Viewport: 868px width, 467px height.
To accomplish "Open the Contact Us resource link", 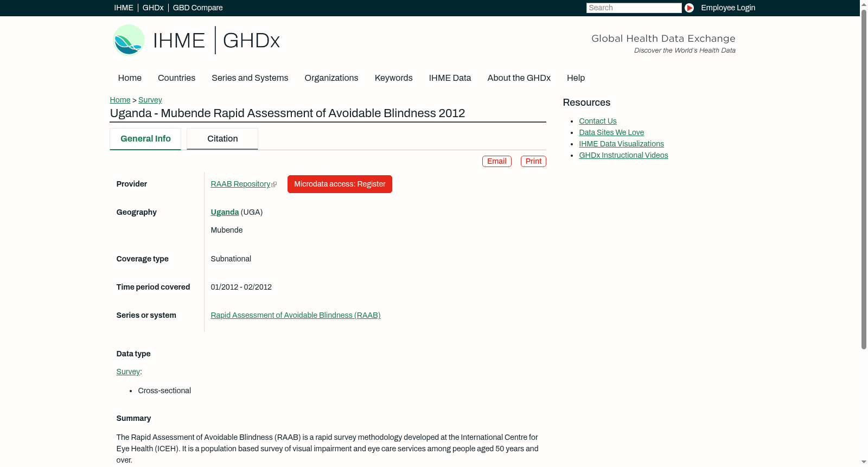I will pyautogui.click(x=598, y=121).
